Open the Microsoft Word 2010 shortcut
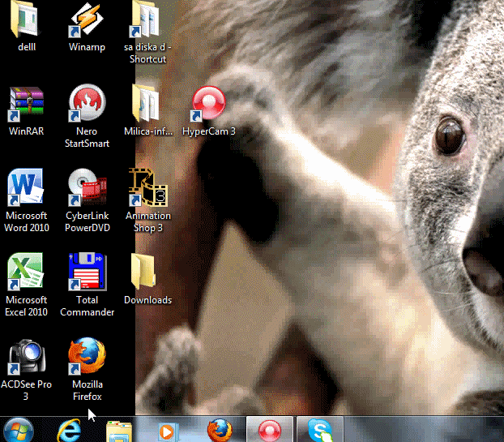 point(25,187)
